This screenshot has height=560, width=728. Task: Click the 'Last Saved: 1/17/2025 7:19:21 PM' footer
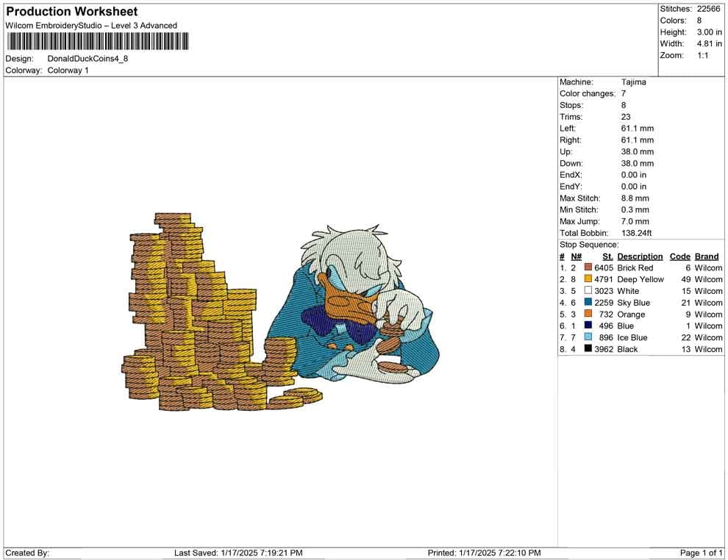(238, 553)
